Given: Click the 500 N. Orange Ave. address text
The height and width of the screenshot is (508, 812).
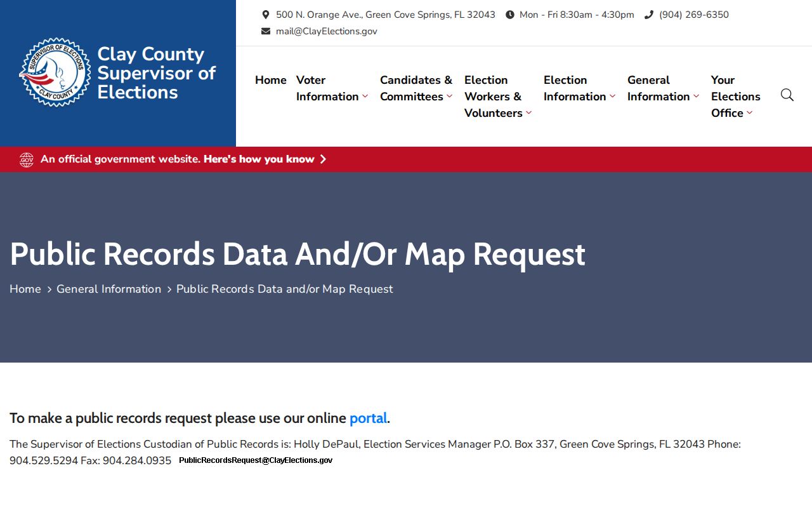Looking at the screenshot, I should 386,15.
